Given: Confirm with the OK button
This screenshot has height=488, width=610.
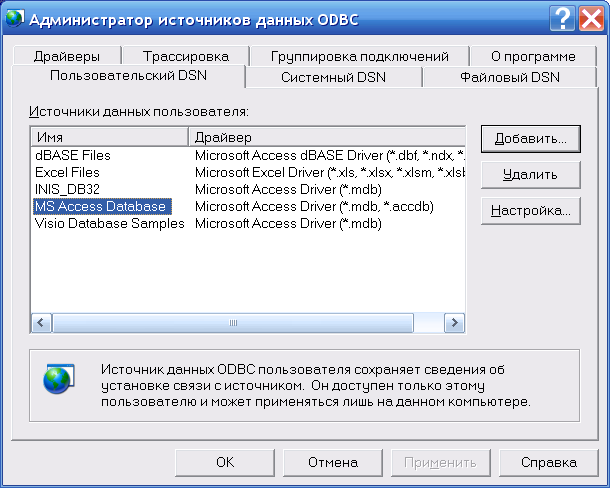Looking at the screenshot, I should click(225, 462).
